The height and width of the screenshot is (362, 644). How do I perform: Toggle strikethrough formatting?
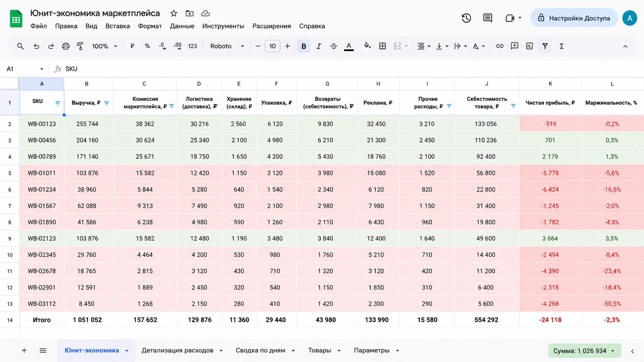pyautogui.click(x=334, y=46)
